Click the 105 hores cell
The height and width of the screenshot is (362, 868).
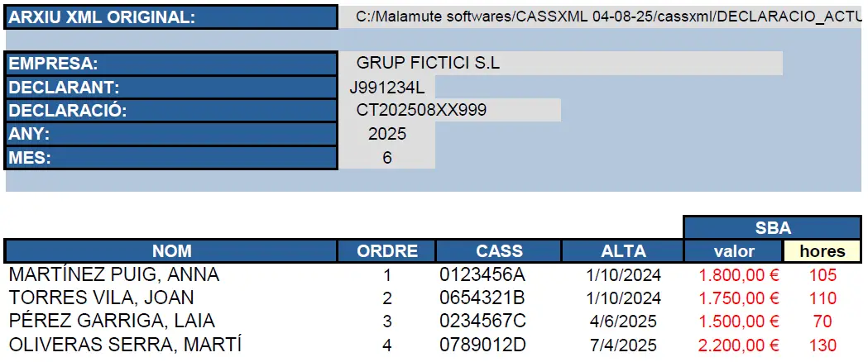823,275
